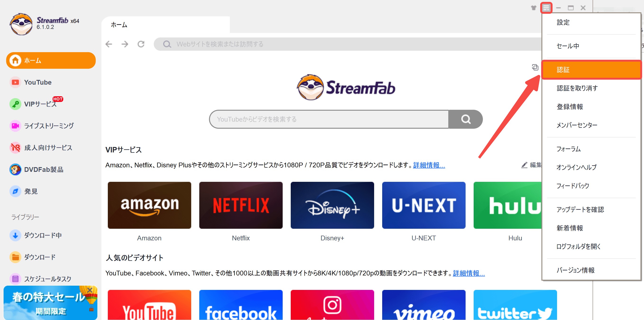644x320 pixels.
Task: Open the hamburger main menu icon
Action: (x=546, y=8)
